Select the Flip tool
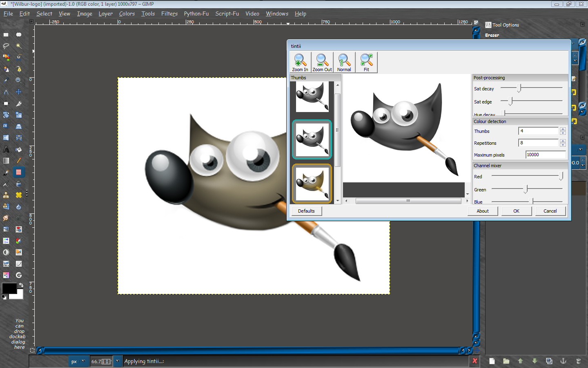The width and height of the screenshot is (588, 368). 6,138
